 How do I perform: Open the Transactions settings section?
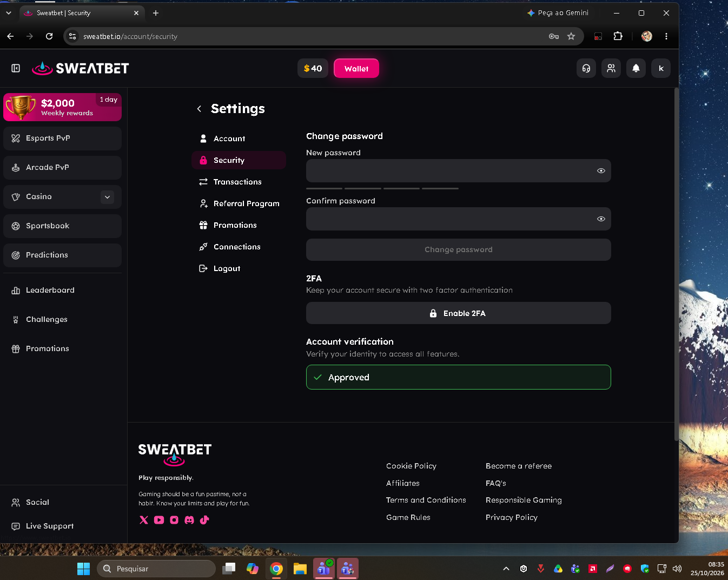[x=239, y=182]
